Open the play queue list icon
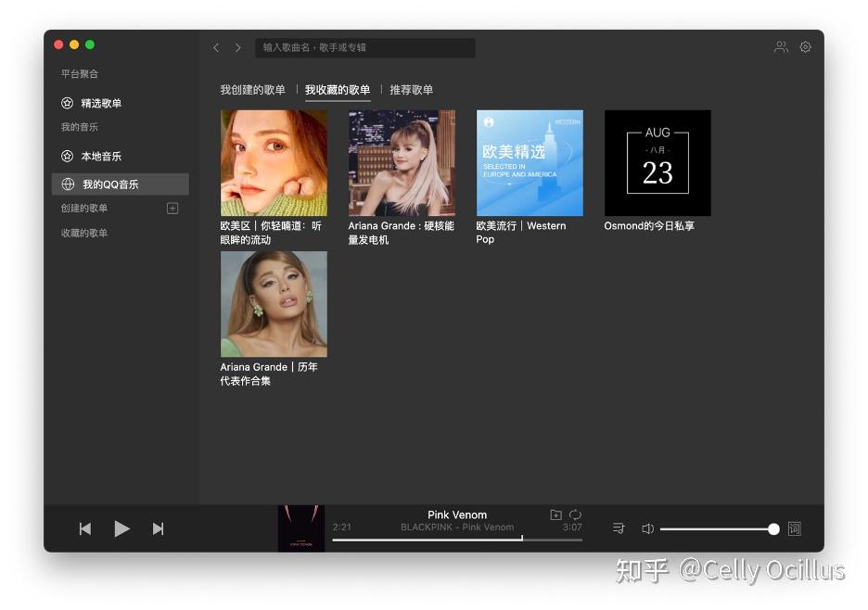Image resolution: width=868 pixels, height=610 pixels. coord(617,527)
